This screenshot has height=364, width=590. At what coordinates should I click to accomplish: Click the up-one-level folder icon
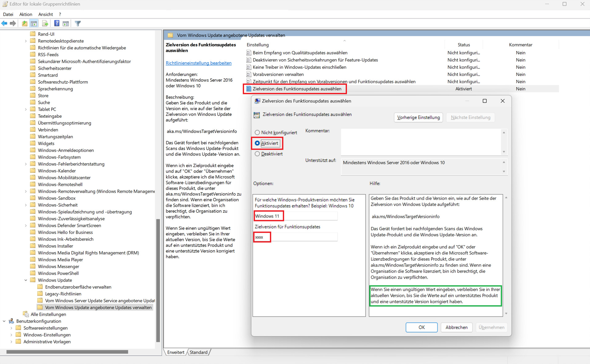coord(25,23)
